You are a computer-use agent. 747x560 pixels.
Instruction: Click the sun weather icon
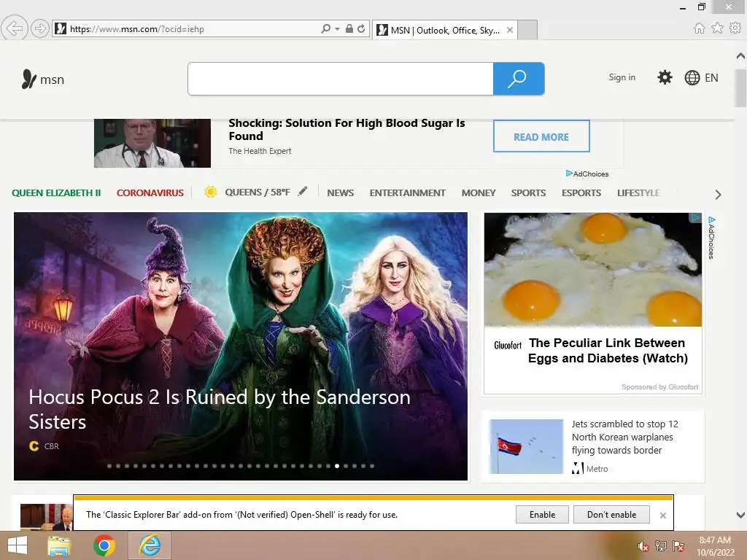tap(211, 192)
